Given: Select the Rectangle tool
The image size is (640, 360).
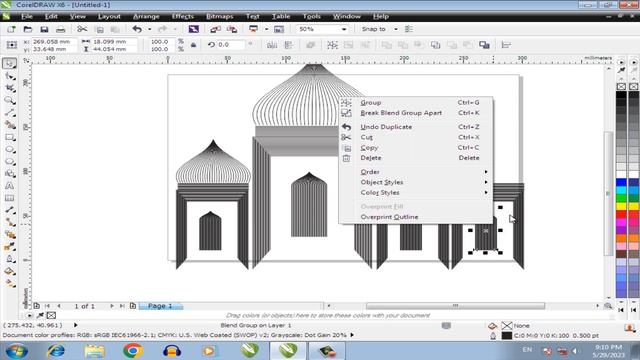Looking at the screenshot, I should pos(10,137).
